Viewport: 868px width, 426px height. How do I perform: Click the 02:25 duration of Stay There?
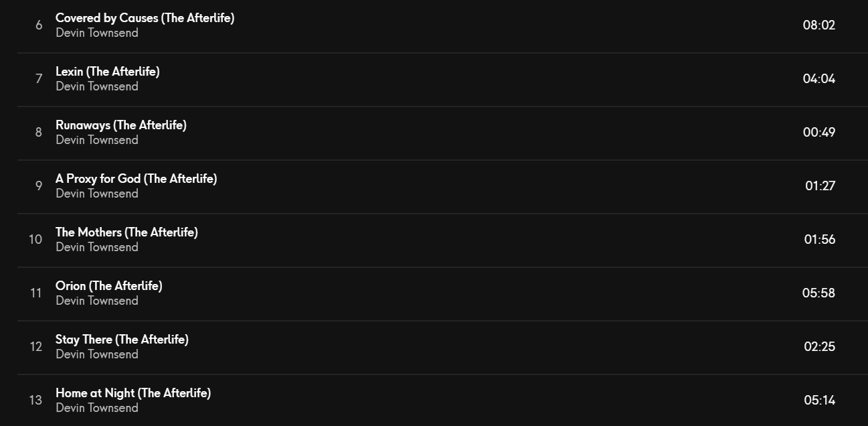coord(820,347)
